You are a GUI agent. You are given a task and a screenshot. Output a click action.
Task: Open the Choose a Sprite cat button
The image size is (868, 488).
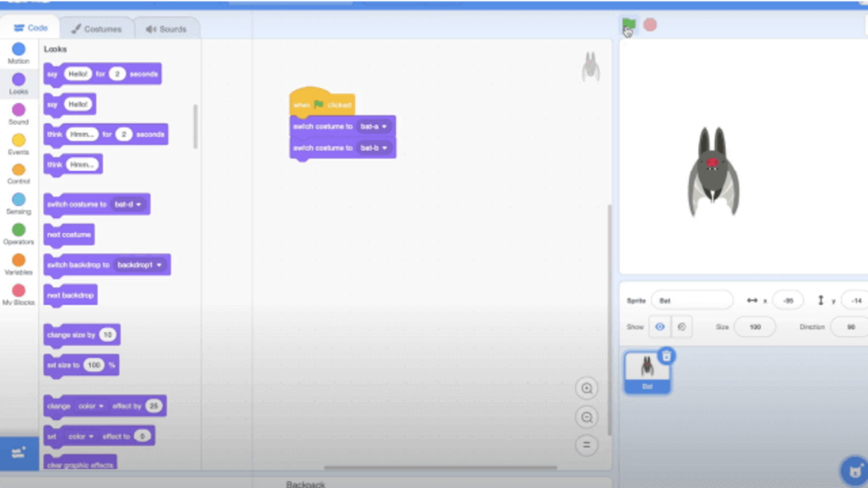click(854, 470)
